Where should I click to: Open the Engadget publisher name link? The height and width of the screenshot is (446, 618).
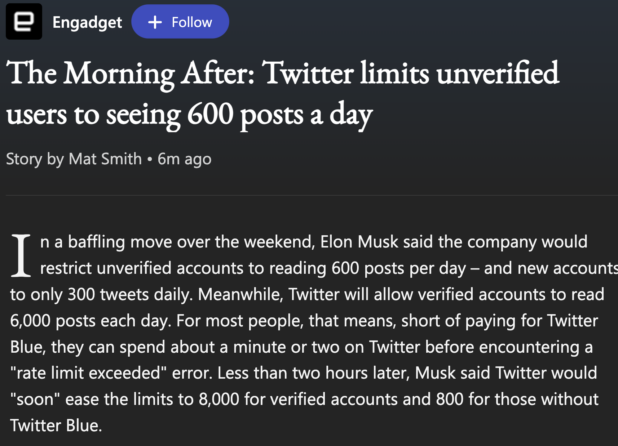point(87,23)
